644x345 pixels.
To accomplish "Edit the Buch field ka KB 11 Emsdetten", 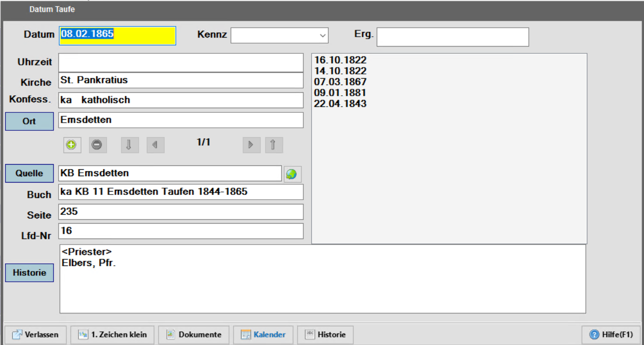I will (181, 192).
